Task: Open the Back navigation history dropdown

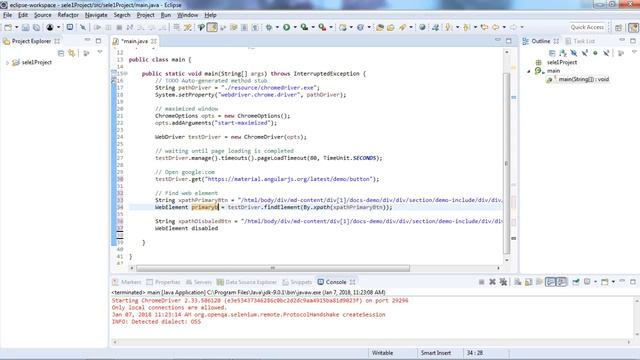Action: (504, 27)
